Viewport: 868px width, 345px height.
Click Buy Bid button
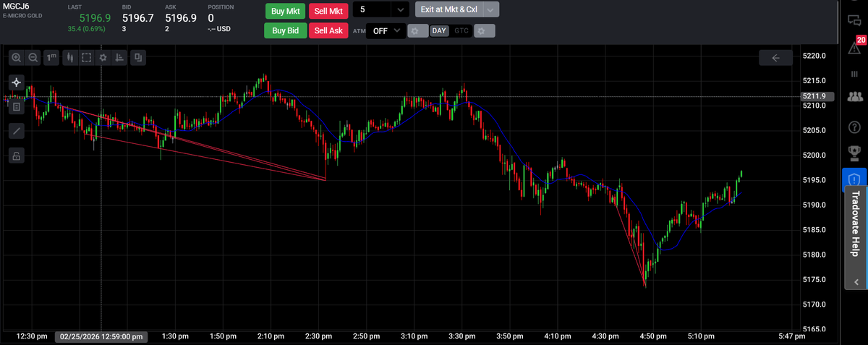point(285,30)
